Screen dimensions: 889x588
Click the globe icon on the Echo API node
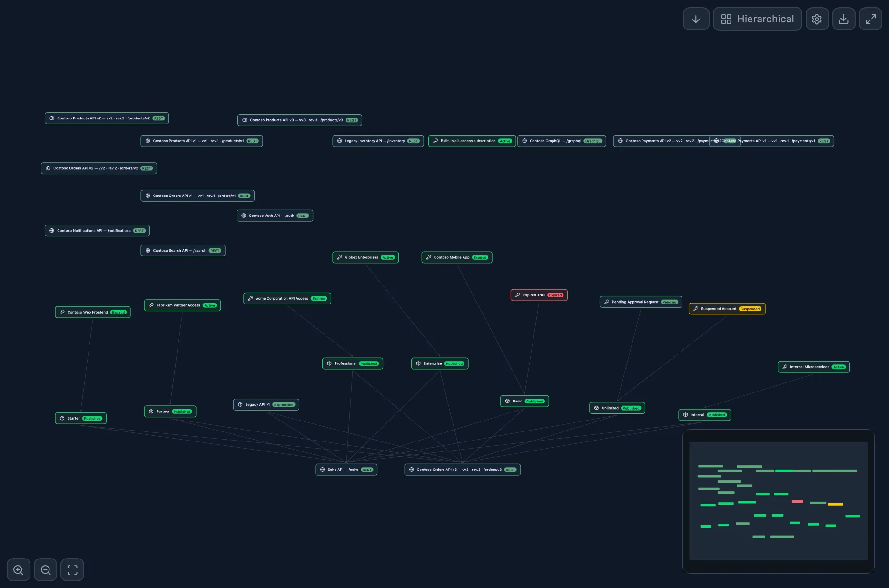tap(322, 470)
